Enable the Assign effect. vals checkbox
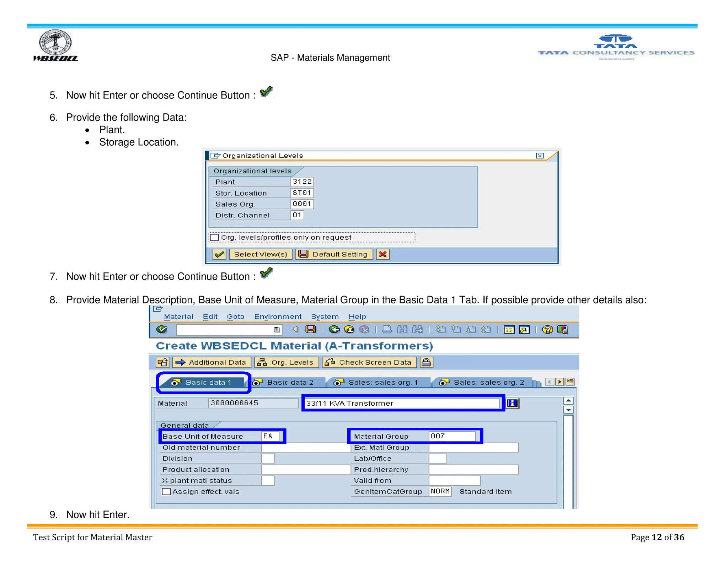 [166, 491]
